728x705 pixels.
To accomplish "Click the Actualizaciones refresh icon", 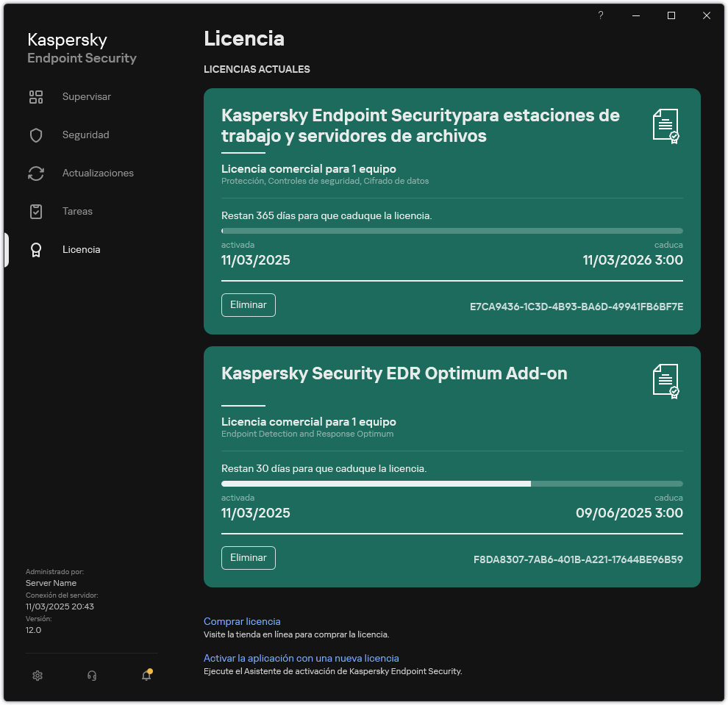I will point(36,173).
